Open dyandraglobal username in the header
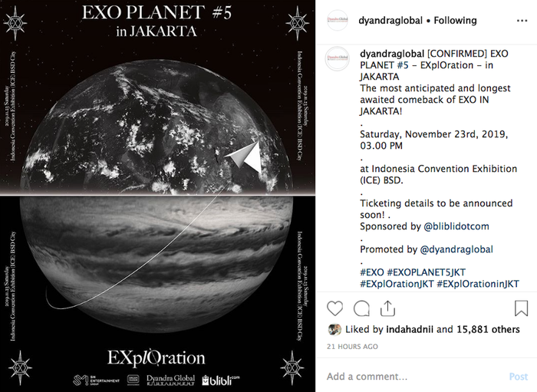Image resolution: width=537 pixels, height=392 pixels. pyautogui.click(x=390, y=21)
